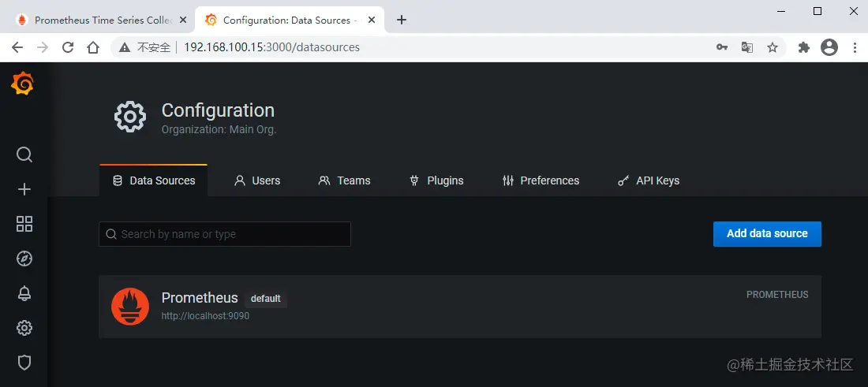Open the Teams tab

344,180
